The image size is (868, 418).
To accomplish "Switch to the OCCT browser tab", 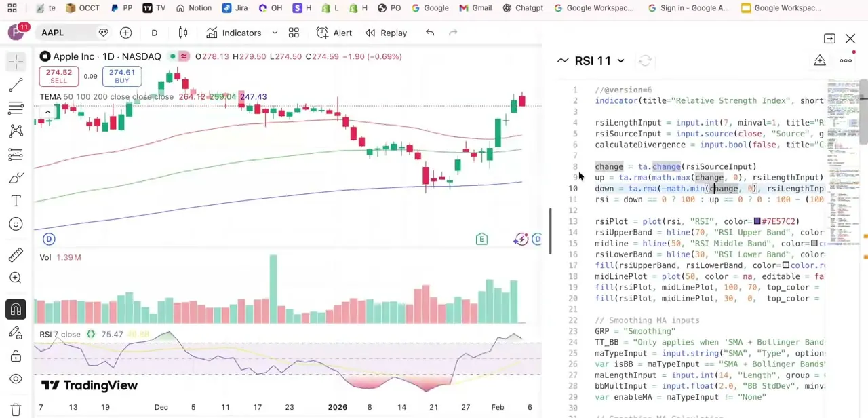I will (83, 8).
